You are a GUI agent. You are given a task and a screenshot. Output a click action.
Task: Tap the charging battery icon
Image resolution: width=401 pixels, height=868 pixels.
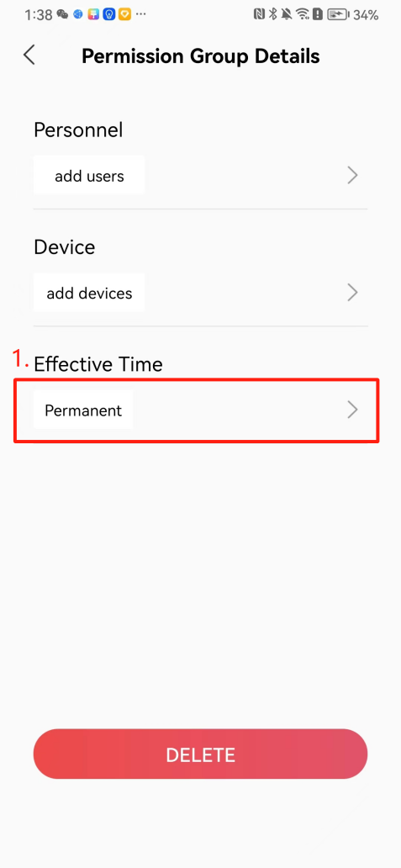tap(337, 15)
